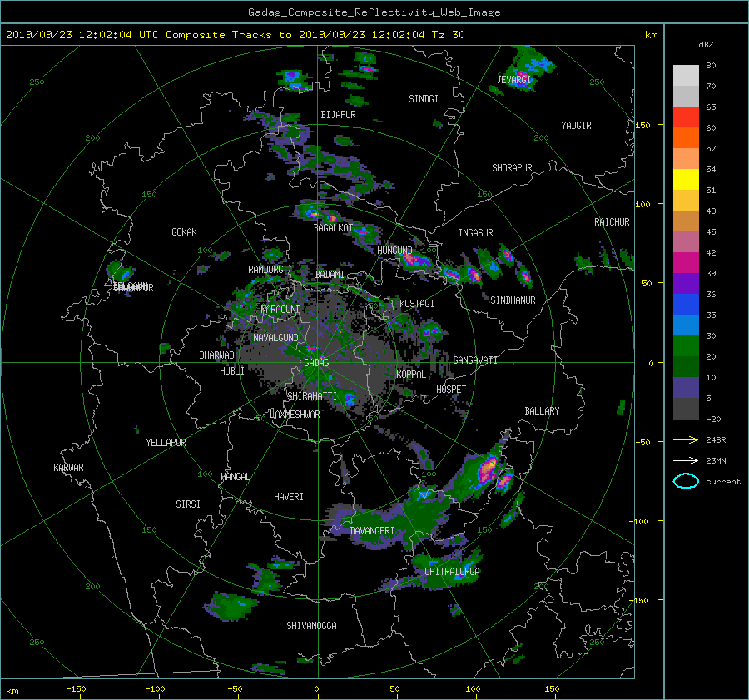Click the HOSPET city label
This screenshot has width=749, height=700.
click(x=451, y=390)
